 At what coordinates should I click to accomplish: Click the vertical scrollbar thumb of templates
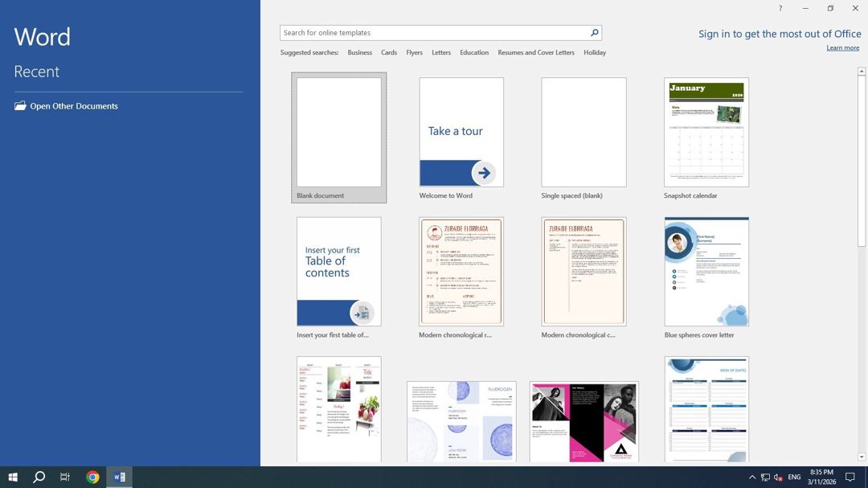coord(862,161)
